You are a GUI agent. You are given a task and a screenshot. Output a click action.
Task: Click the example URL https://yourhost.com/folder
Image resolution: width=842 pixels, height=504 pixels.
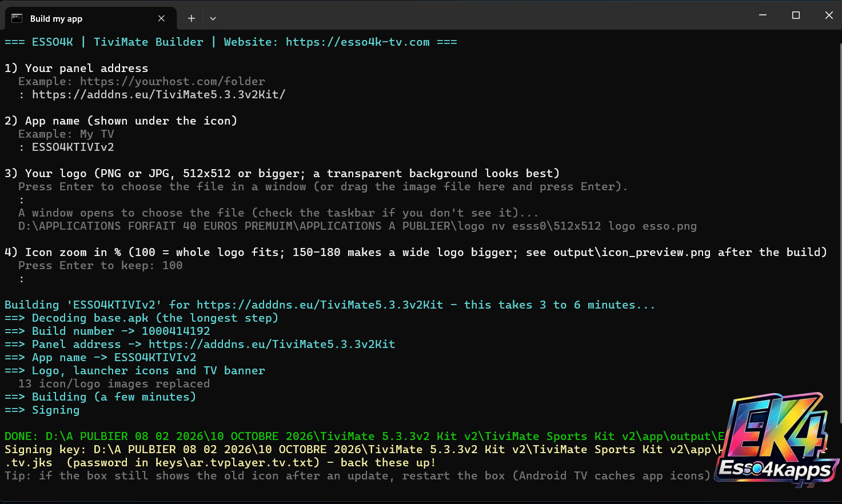click(x=173, y=81)
